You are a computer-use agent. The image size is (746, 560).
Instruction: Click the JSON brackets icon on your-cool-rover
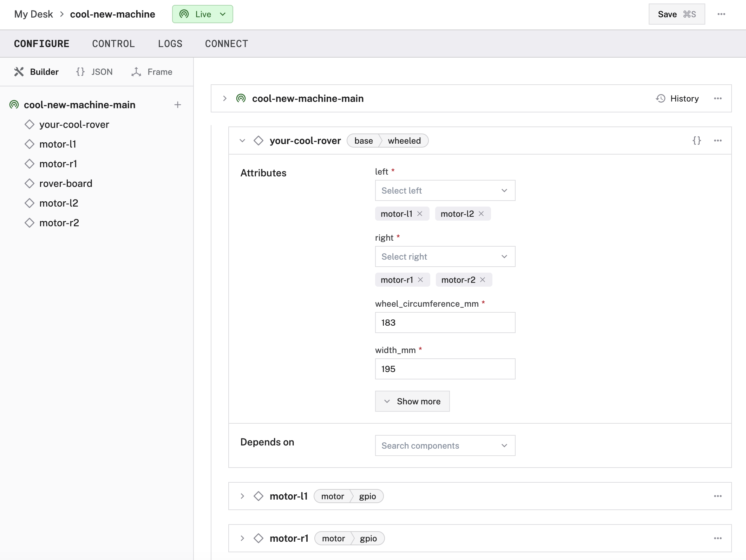(x=696, y=141)
